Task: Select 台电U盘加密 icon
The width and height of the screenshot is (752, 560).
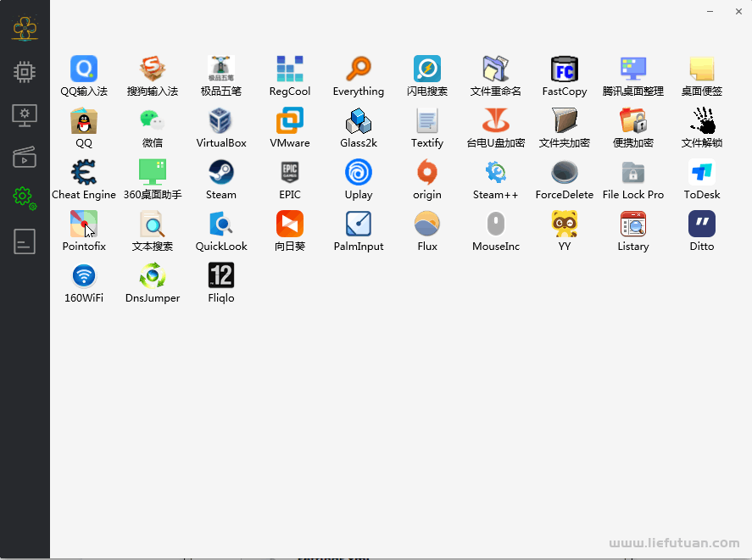Action: (495, 121)
